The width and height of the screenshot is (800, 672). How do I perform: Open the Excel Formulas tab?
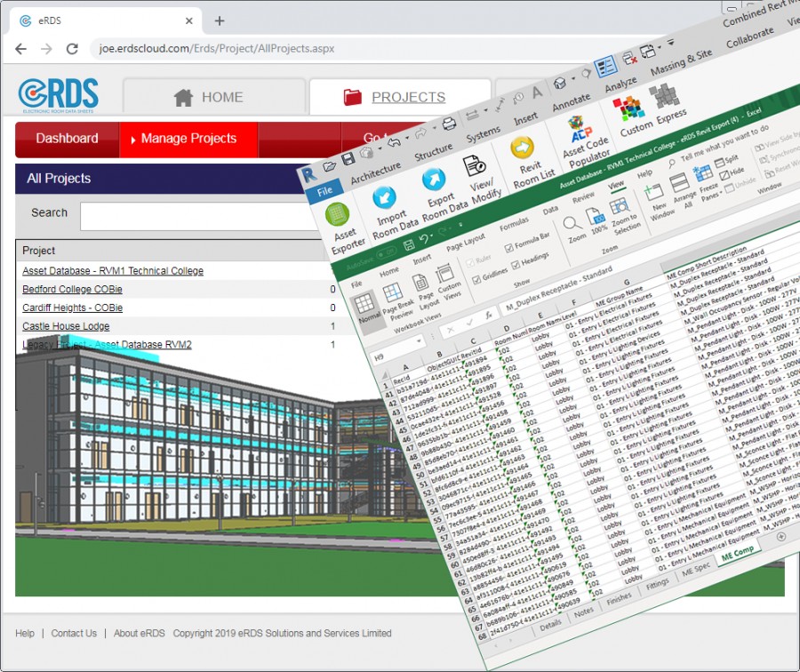point(513,224)
